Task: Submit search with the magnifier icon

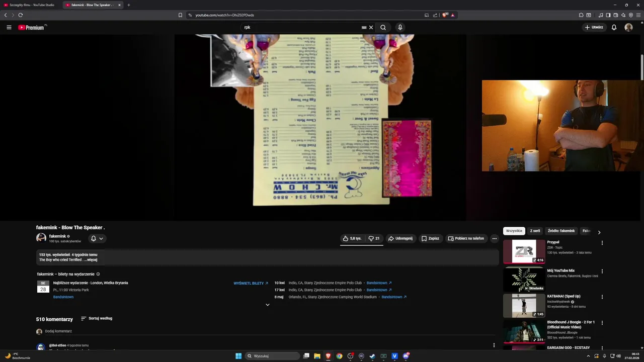Action: (x=383, y=28)
